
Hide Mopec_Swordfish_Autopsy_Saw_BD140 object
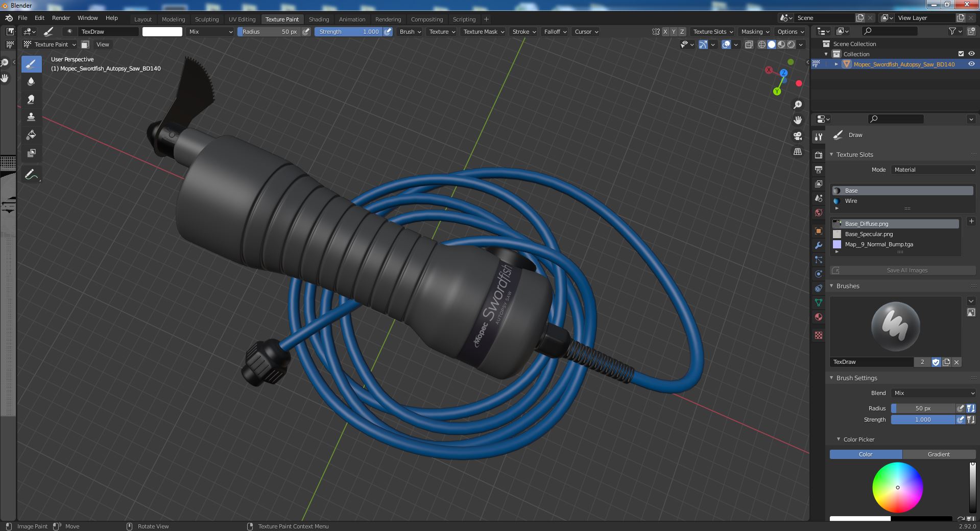971,64
